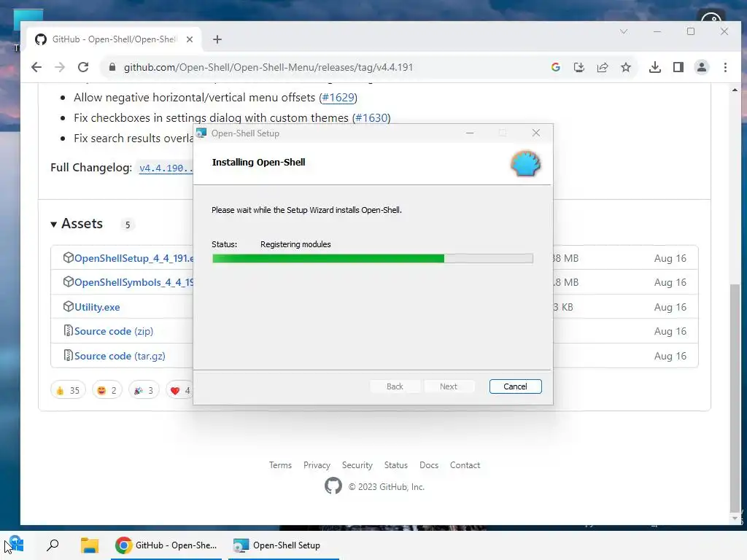Image resolution: width=747 pixels, height=560 pixels.
Task: Click the 'Registering modules' status text
Action: (x=295, y=244)
